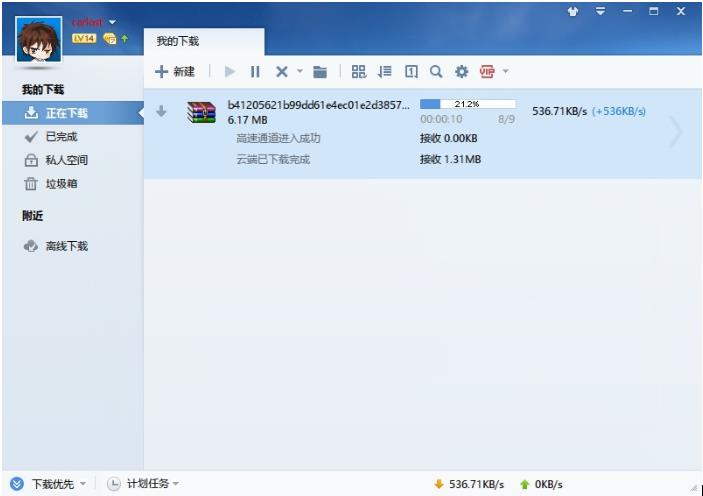Open the main menu dropdown in title bar
Viewport: 703px width, 496px height.
click(x=600, y=12)
